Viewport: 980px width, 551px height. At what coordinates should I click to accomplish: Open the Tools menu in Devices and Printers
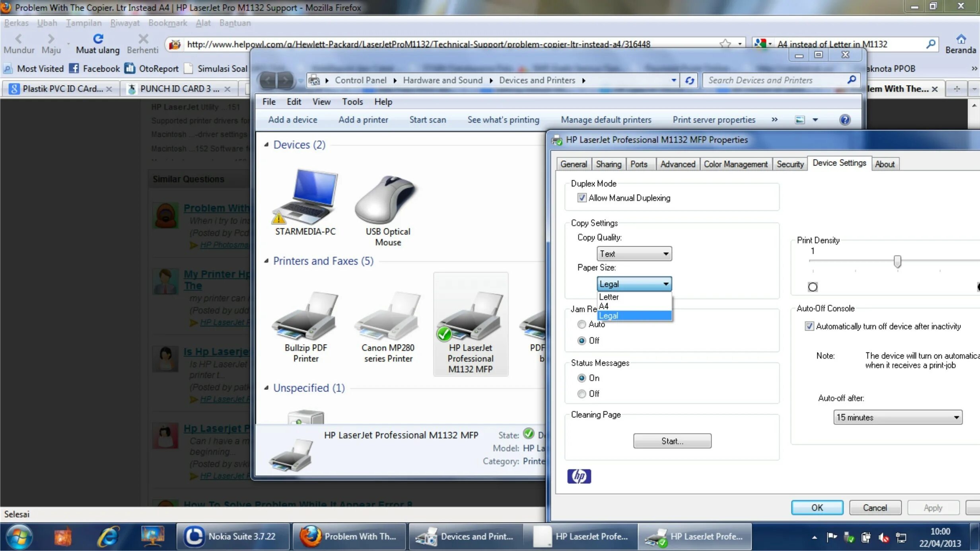click(x=352, y=102)
